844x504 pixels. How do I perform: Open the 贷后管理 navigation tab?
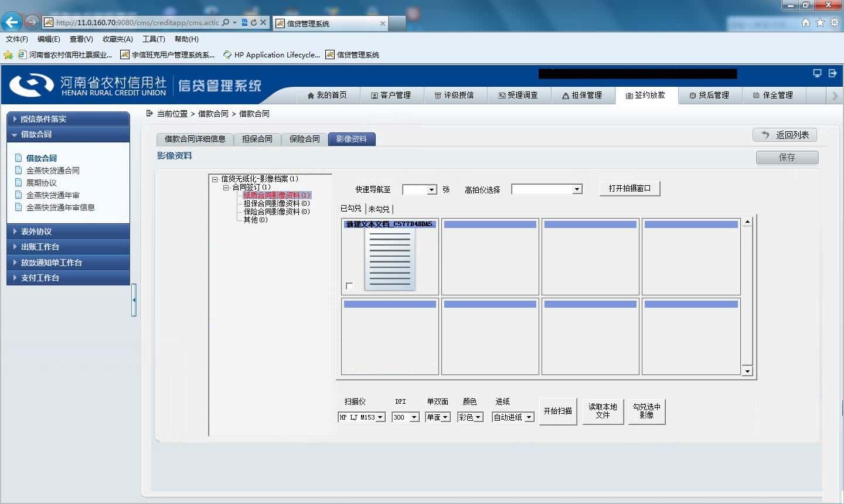tap(710, 95)
